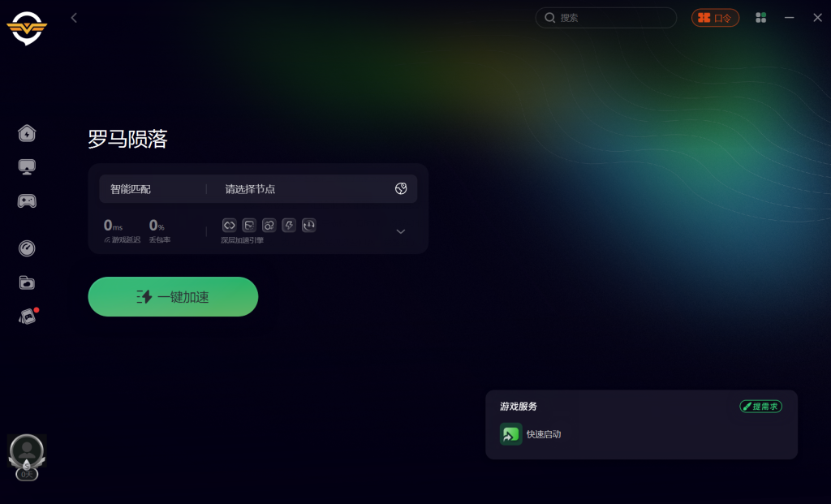Toggle the first deep acceleration engine icon

(229, 226)
